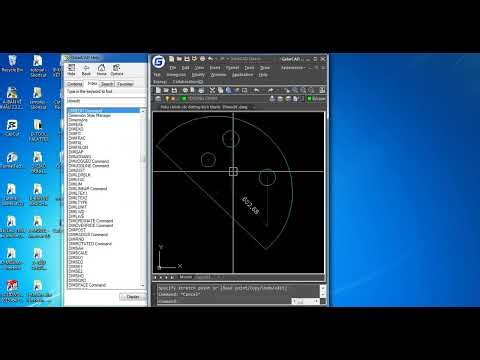Click Hide in the help window toolbar
This screenshot has width=480, height=360.
pyautogui.click(x=71, y=70)
